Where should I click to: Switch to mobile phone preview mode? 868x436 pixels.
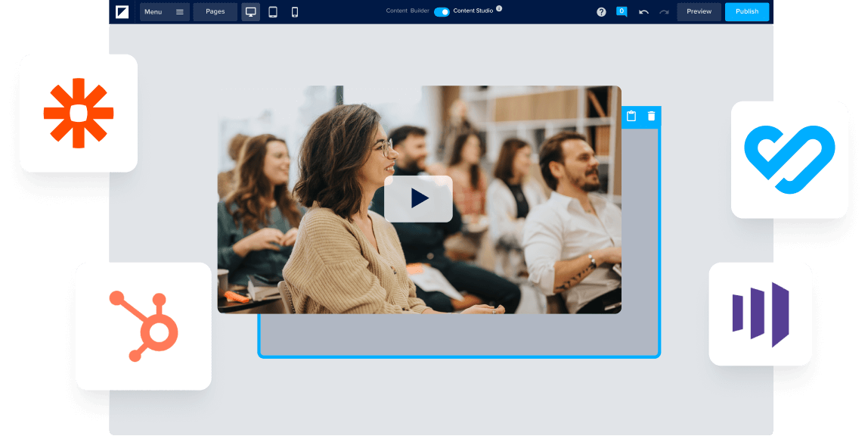click(295, 12)
